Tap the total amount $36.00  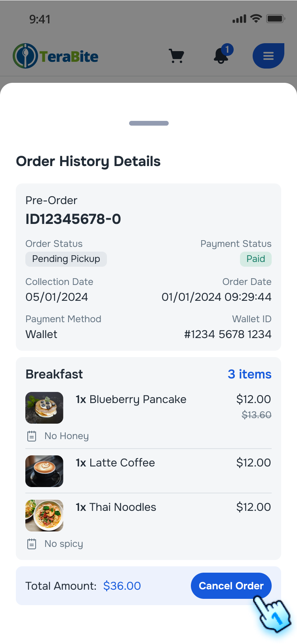tap(122, 586)
